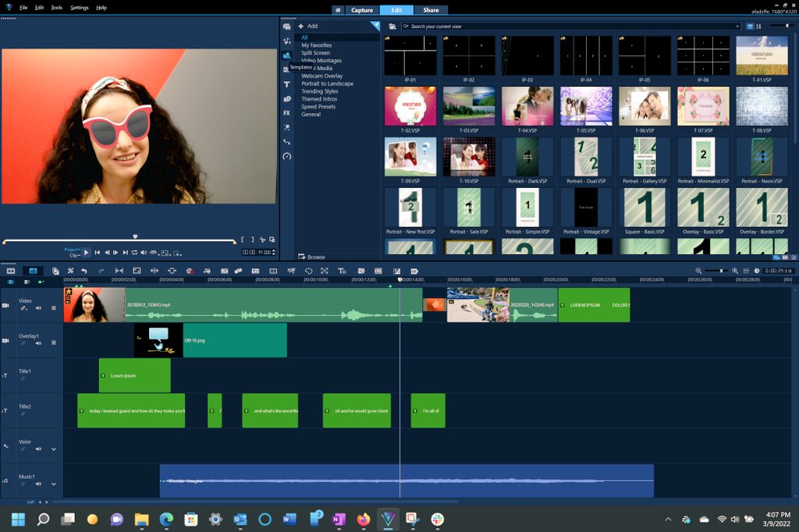Select the Trending Styles category
This screenshot has height=532, width=799.
coord(319,91)
